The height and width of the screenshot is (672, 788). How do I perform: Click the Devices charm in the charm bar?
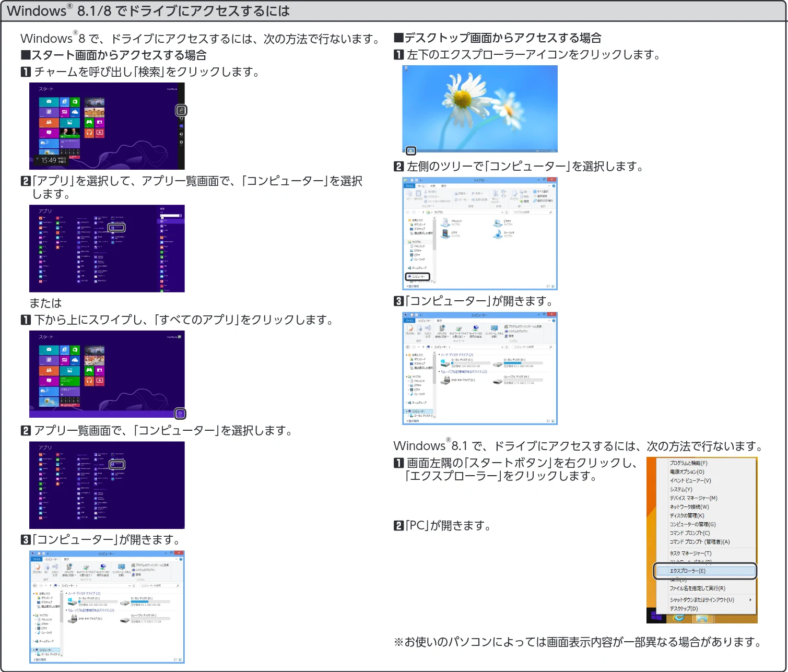point(181,134)
